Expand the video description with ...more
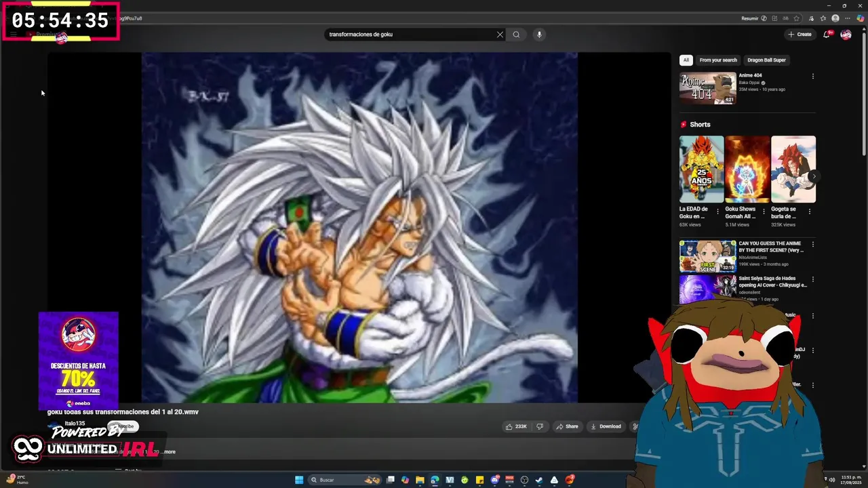 [x=167, y=452]
